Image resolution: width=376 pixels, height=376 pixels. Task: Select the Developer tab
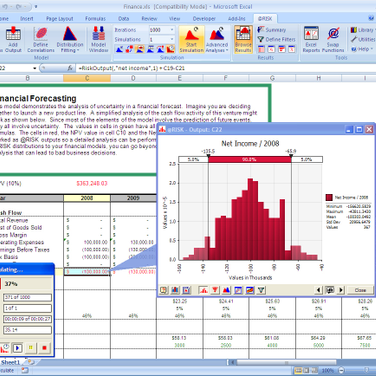[204, 19]
